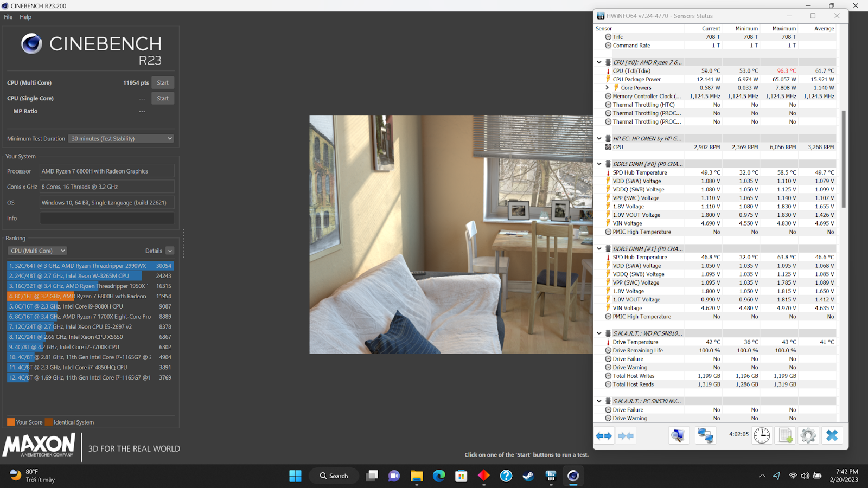The width and height of the screenshot is (868, 488).
Task: Start CPU Single Core test
Action: pyautogui.click(x=163, y=99)
